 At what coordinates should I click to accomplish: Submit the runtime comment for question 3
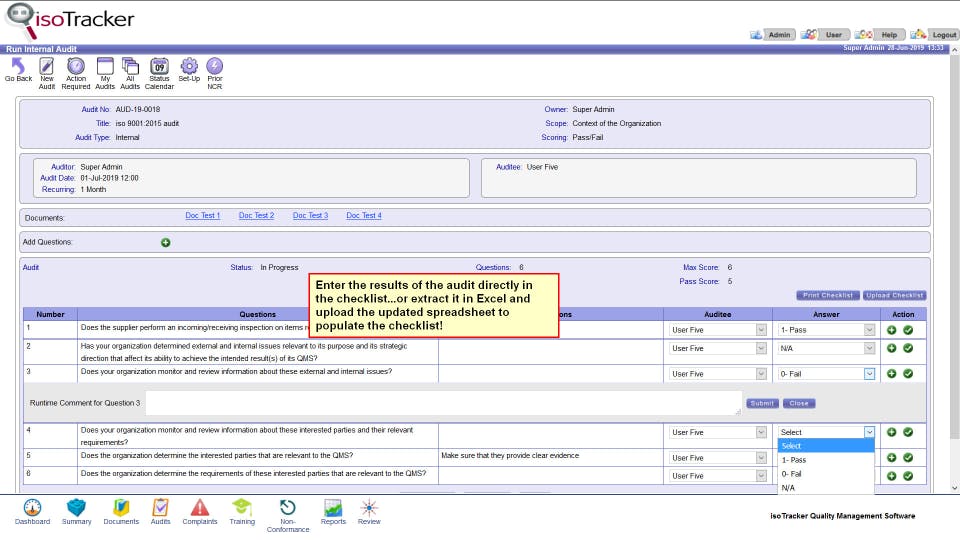762,403
